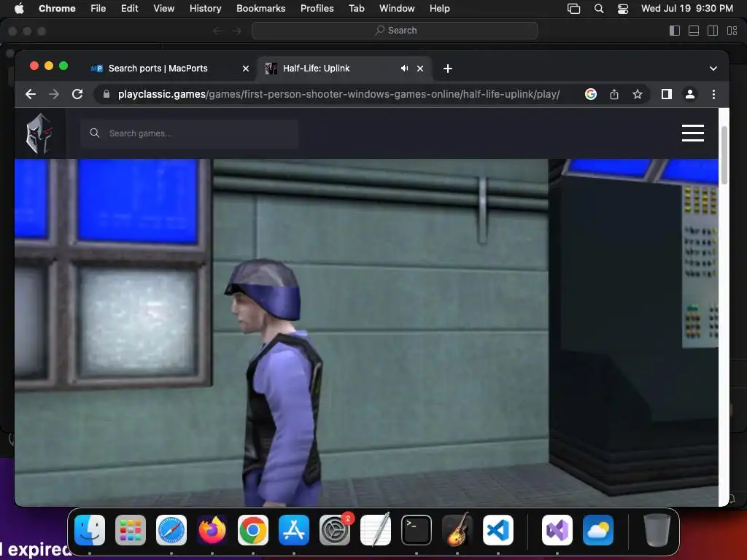
Task: Go forward in Chrome
Action: coord(54,94)
